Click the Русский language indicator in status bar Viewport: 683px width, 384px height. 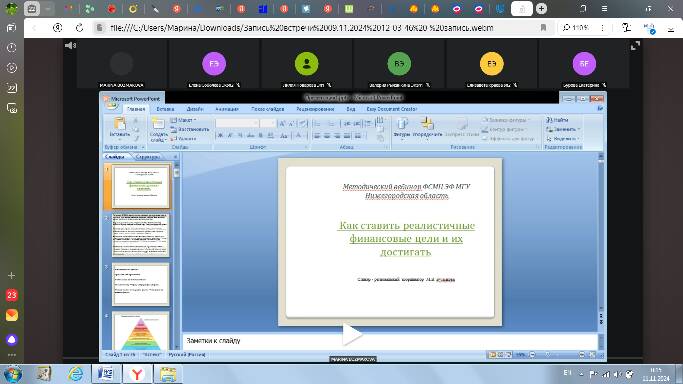(x=187, y=355)
